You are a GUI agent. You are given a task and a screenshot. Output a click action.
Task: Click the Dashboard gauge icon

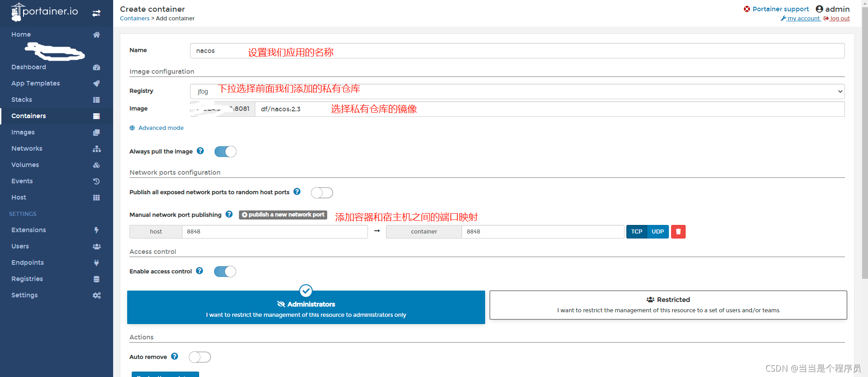coord(96,67)
